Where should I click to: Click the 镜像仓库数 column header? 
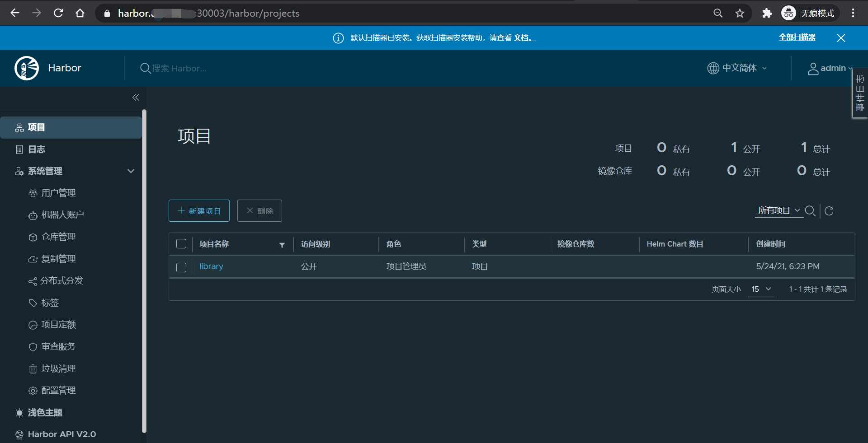576,244
